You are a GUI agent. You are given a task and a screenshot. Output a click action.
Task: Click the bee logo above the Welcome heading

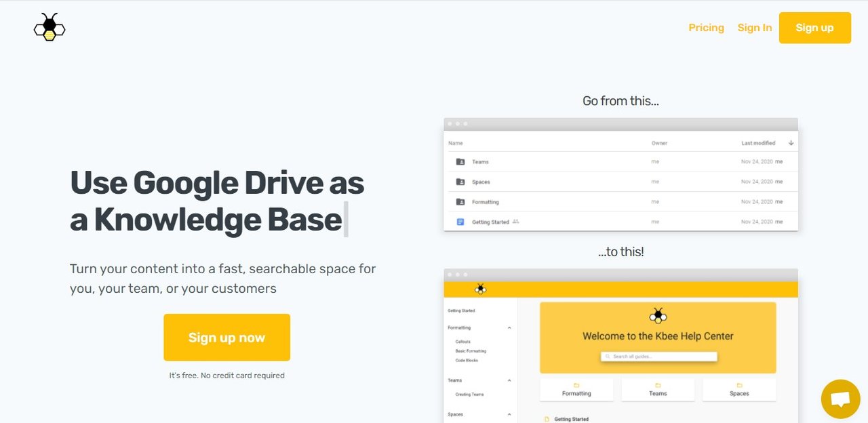(x=658, y=315)
